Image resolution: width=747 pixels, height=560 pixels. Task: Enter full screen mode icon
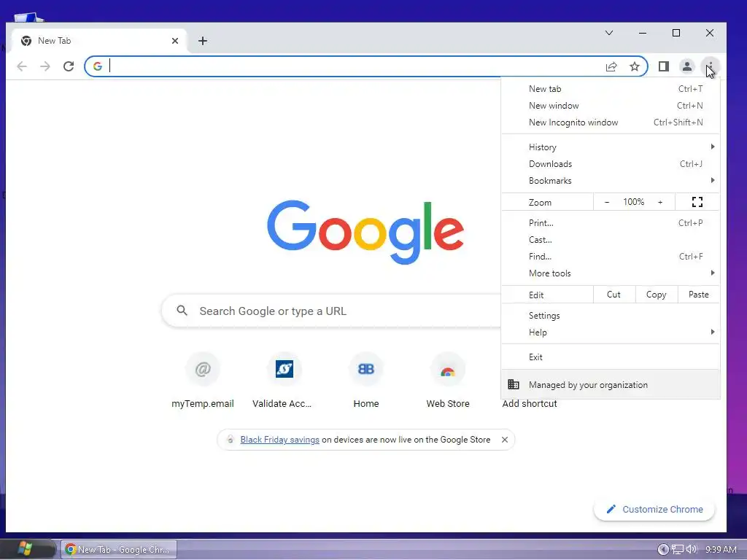pyautogui.click(x=697, y=203)
